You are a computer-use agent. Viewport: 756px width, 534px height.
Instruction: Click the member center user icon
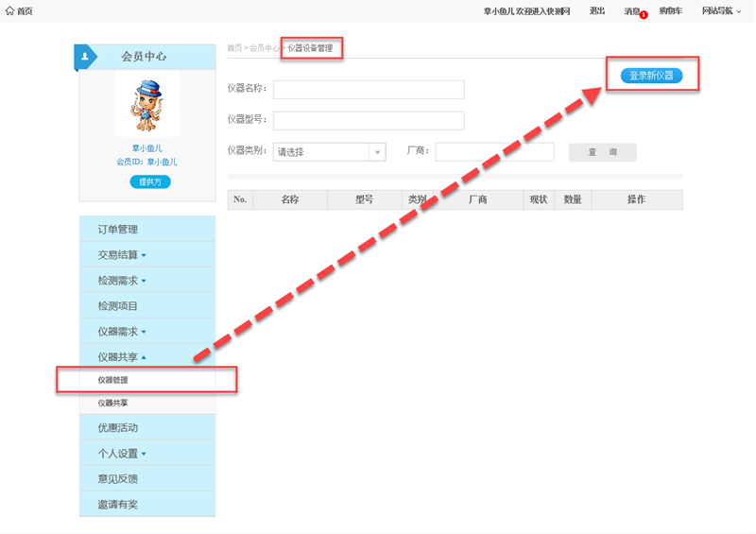85,57
